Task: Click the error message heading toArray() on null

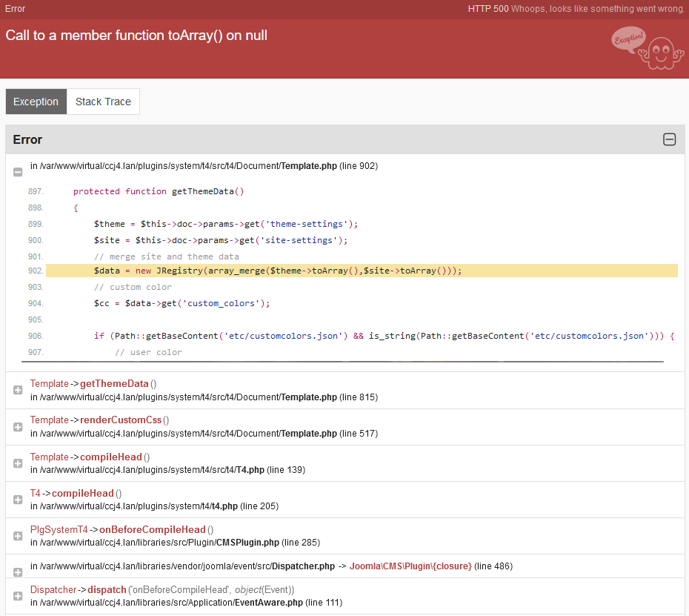Action: coord(136,36)
